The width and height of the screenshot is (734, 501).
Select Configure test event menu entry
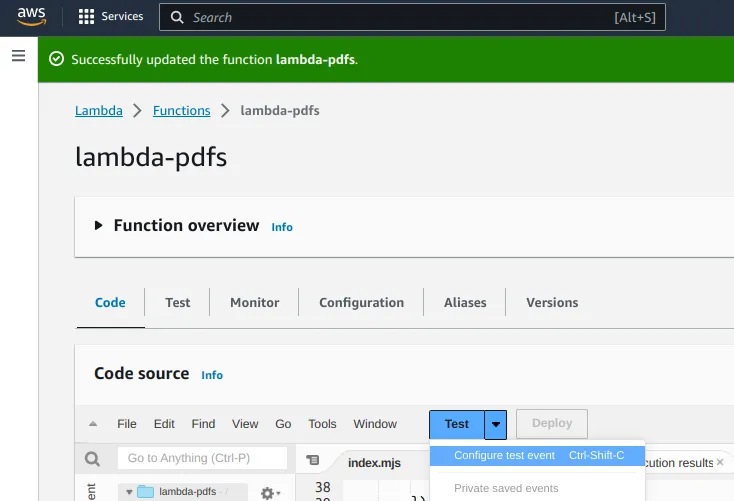tap(537, 456)
